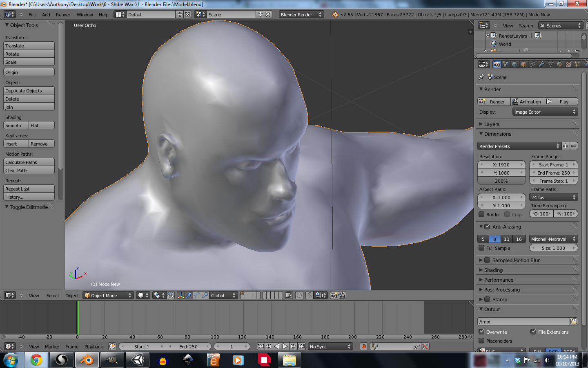The image size is (588, 368).
Task: Open the 3D view Select menu
Action: [53, 296]
